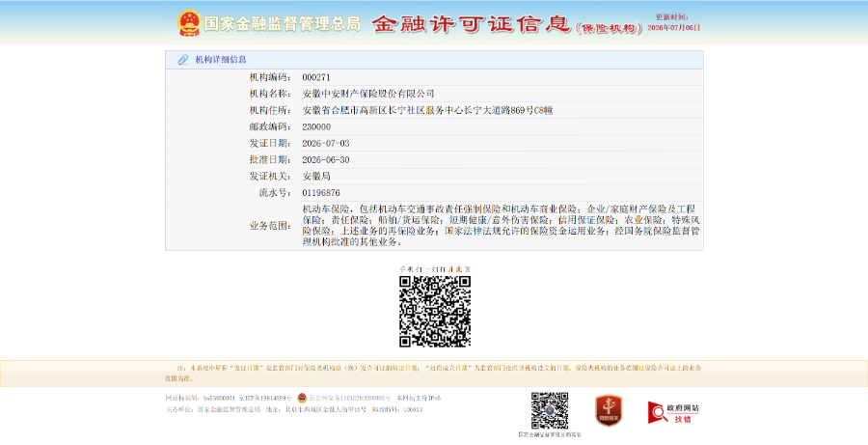Click the footer WeChat QR code
Image resolution: width=868 pixels, height=445 pixels.
550,410
